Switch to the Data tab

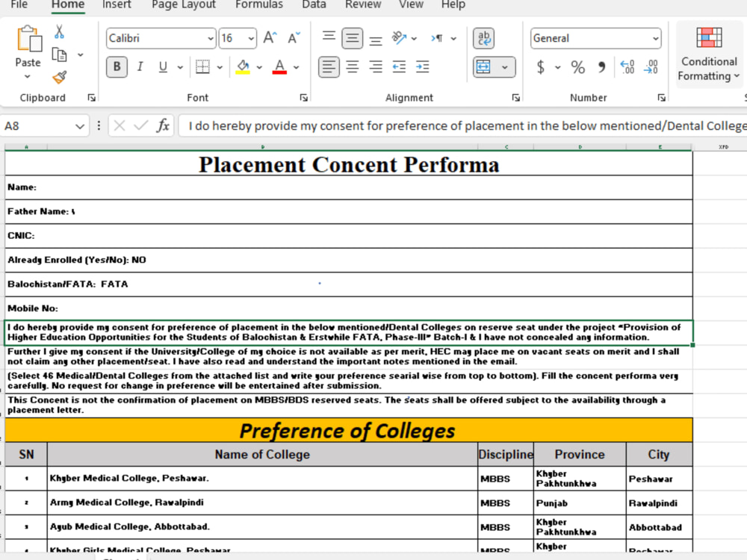tap(314, 4)
